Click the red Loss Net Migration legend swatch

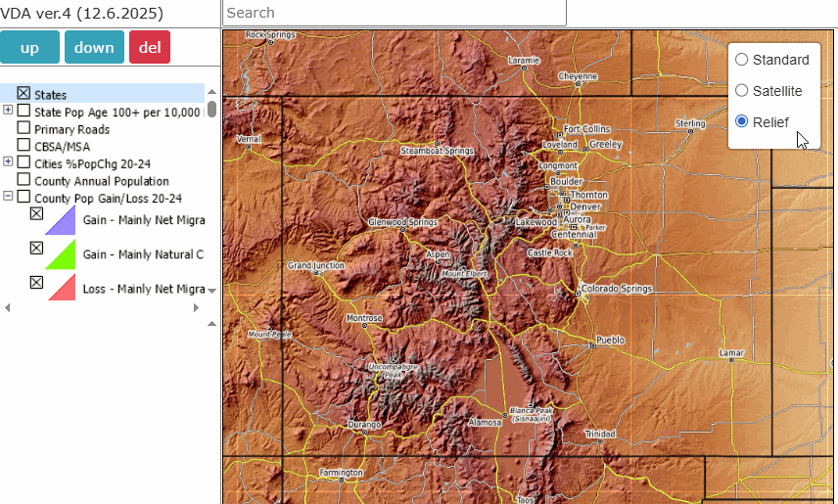61,289
